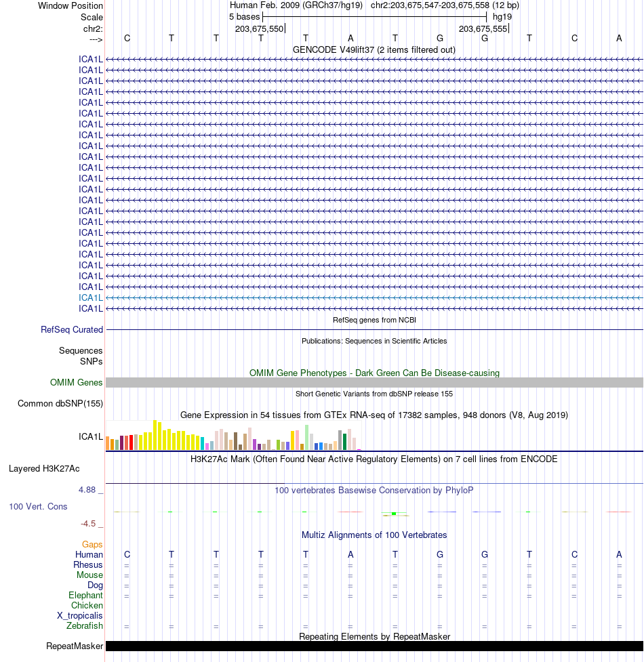Open RefSeq genes from NCBI track title
The image size is (644, 662).
tap(374, 320)
